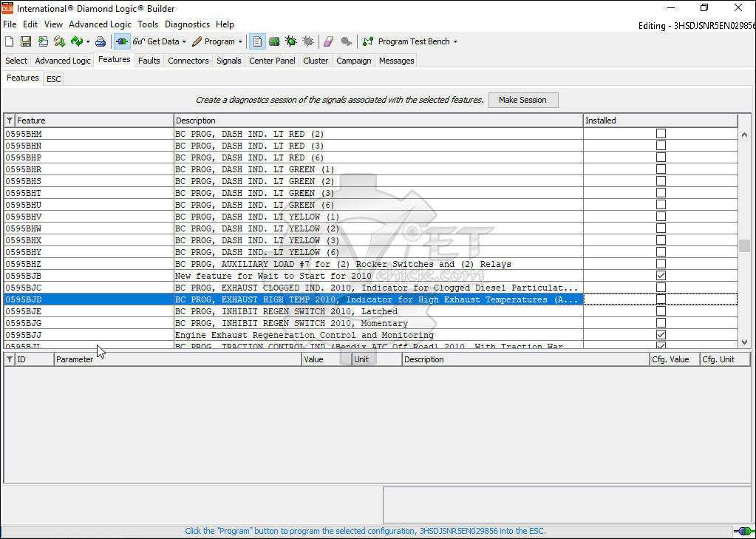756x539 pixels.
Task: Switch to the ESC sub-tab
Action: tap(53, 79)
